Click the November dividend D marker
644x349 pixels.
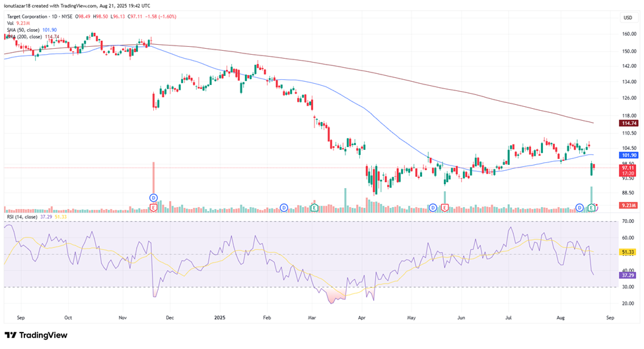[153, 197]
